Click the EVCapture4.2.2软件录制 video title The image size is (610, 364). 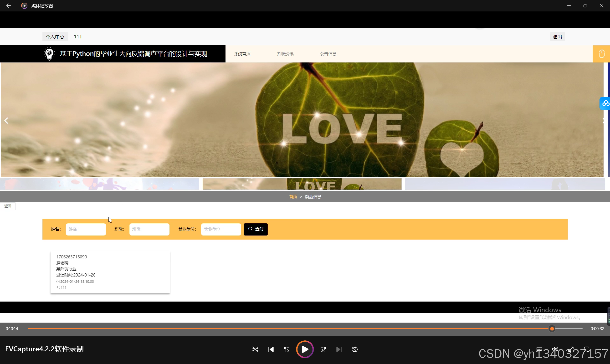coord(44,349)
